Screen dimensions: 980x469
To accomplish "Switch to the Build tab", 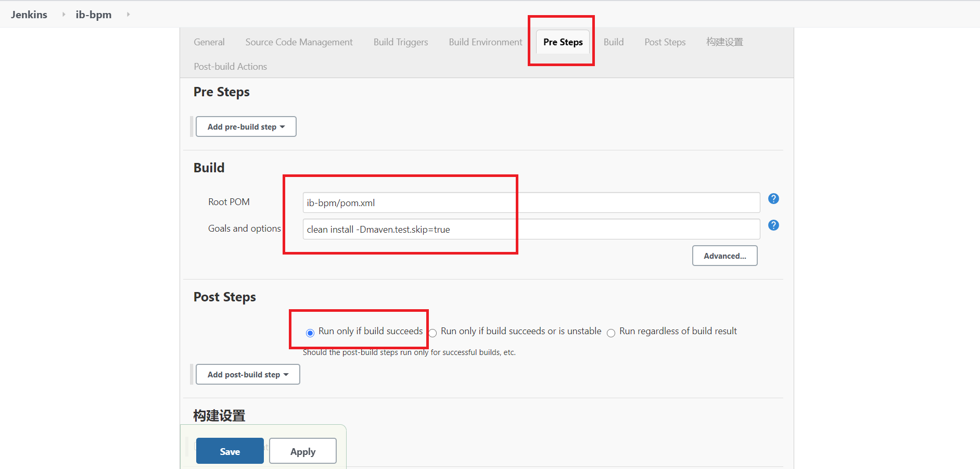I will (614, 42).
